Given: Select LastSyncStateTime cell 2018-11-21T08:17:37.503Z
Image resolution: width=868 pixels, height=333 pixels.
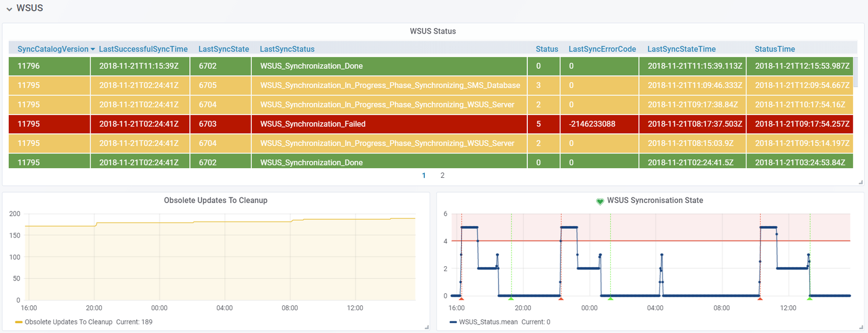Looking at the screenshot, I should click(693, 124).
